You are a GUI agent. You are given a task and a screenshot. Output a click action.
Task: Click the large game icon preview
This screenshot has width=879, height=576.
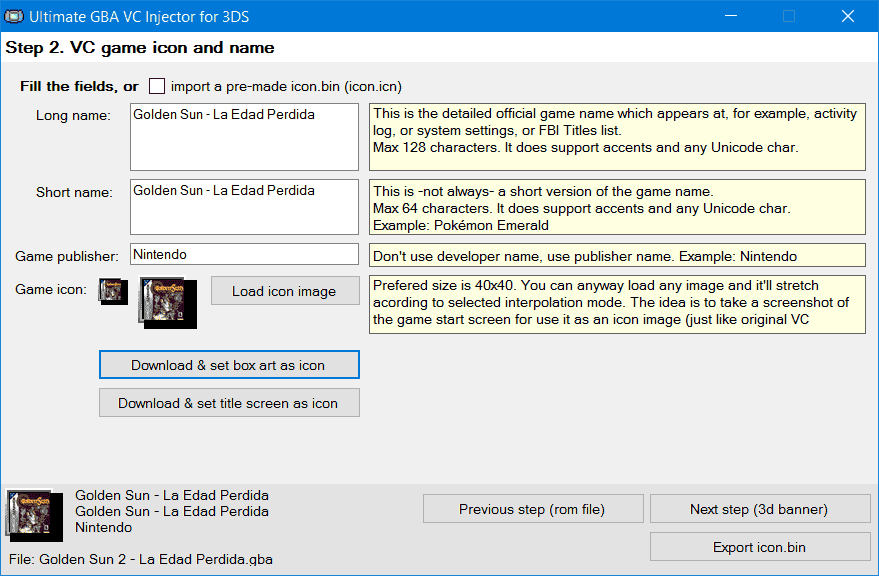click(x=168, y=303)
